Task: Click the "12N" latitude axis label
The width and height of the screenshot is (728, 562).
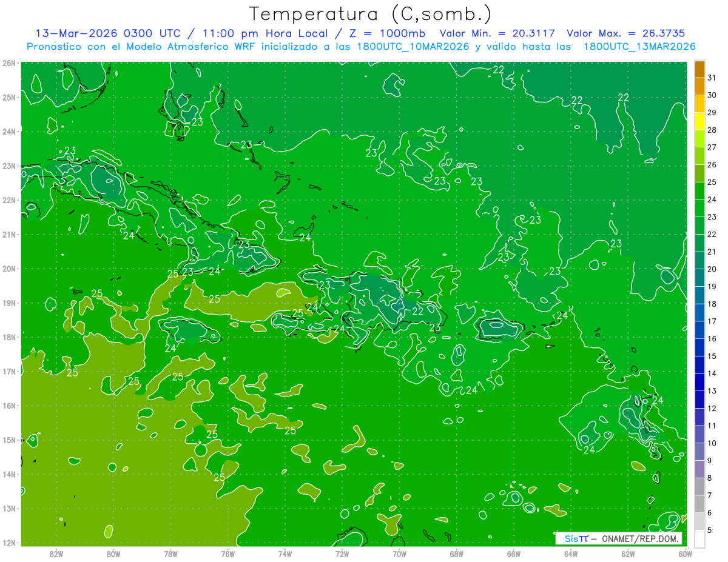Action: tap(10, 543)
